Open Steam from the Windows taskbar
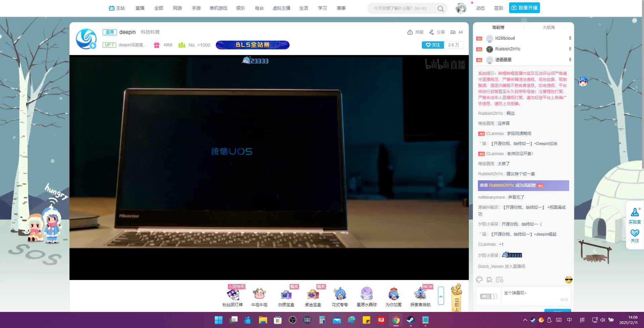This screenshot has height=328, width=644. [410, 320]
